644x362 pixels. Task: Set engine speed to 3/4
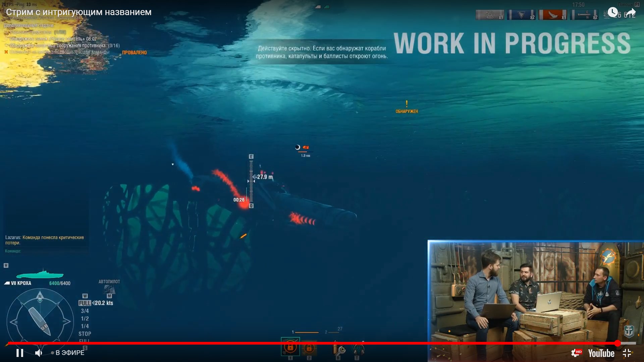click(85, 311)
